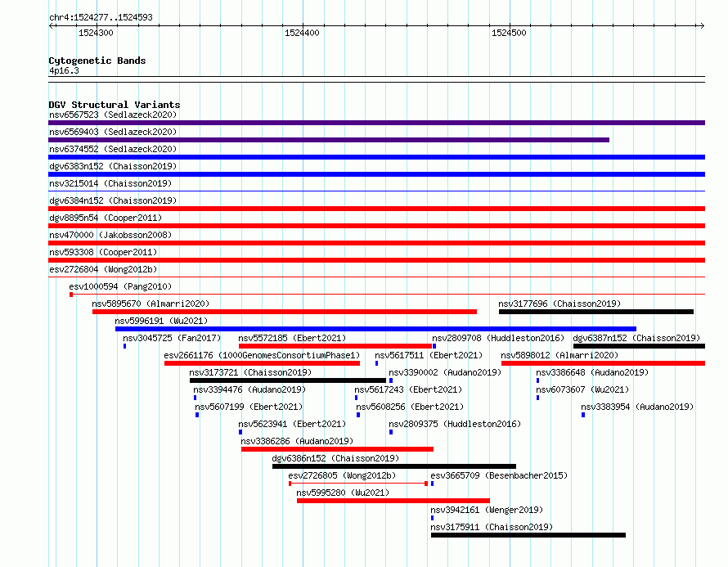Select nsv5617511 (Ebert2021) label
The image size is (728, 567).
[x=429, y=355]
